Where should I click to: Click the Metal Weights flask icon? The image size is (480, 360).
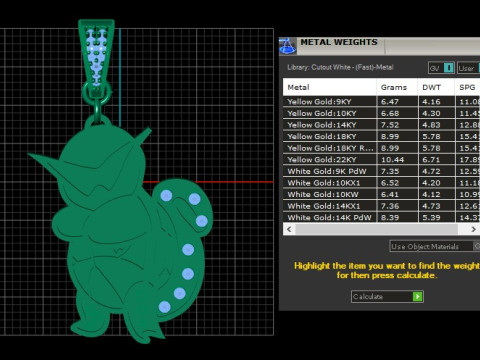pyautogui.click(x=287, y=46)
